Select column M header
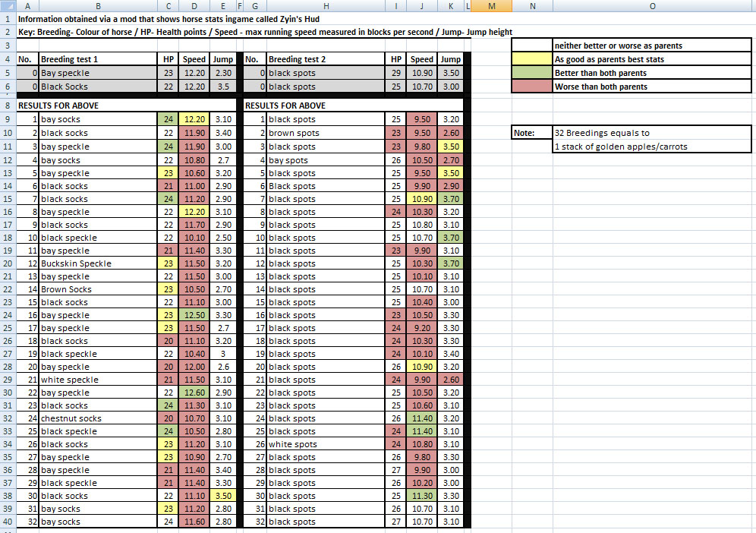 (491, 6)
